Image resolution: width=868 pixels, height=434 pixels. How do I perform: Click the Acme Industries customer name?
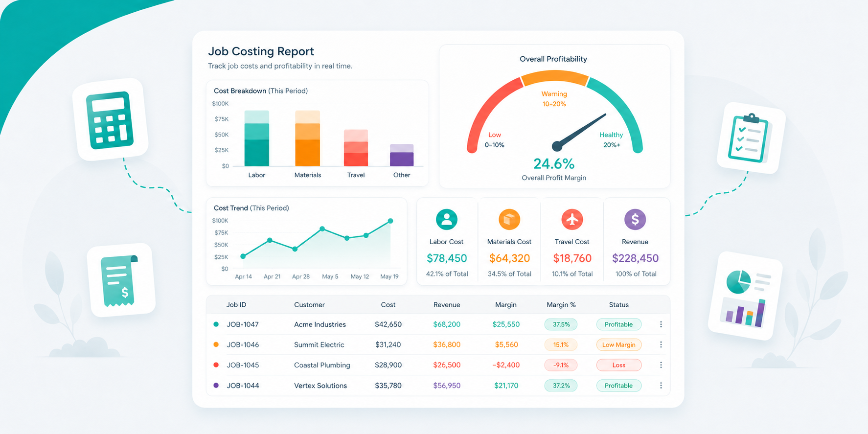[320, 324]
